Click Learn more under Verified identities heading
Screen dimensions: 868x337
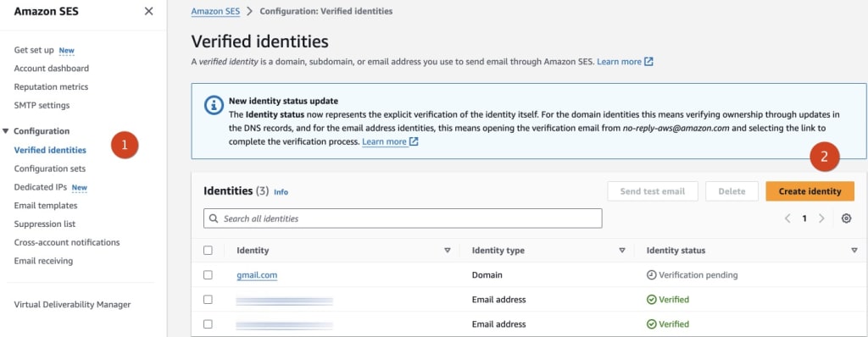(x=619, y=62)
